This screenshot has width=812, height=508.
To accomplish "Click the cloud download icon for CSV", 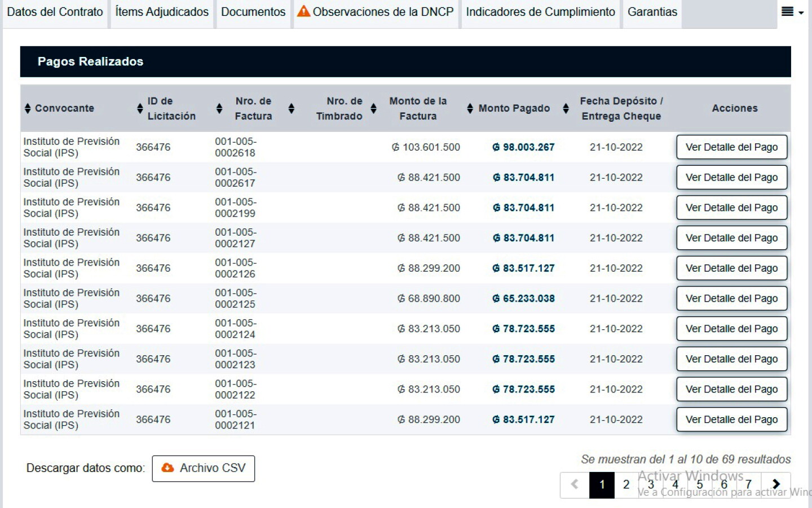I will point(167,468).
